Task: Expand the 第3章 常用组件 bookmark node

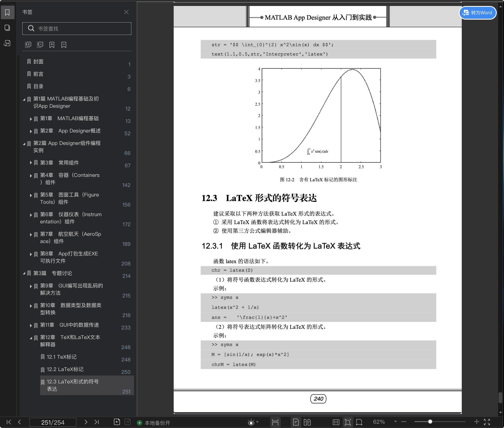Action: pos(31,163)
